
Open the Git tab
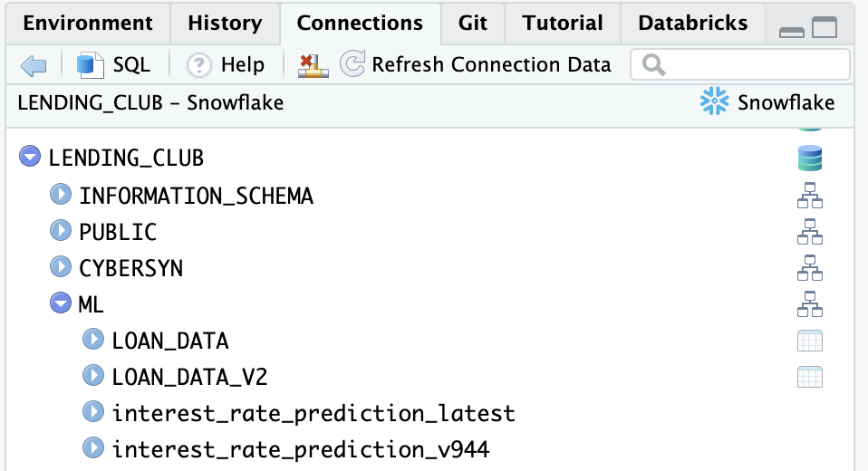coord(473,23)
